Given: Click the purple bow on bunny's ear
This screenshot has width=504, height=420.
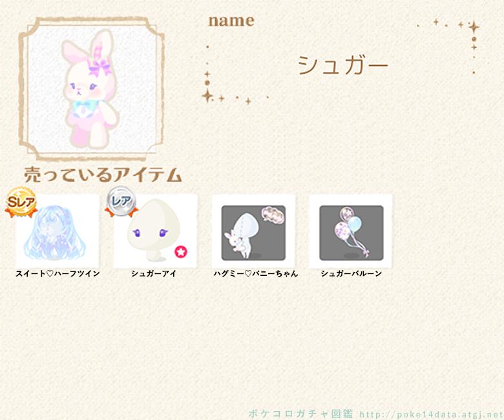Looking at the screenshot, I should (x=100, y=66).
